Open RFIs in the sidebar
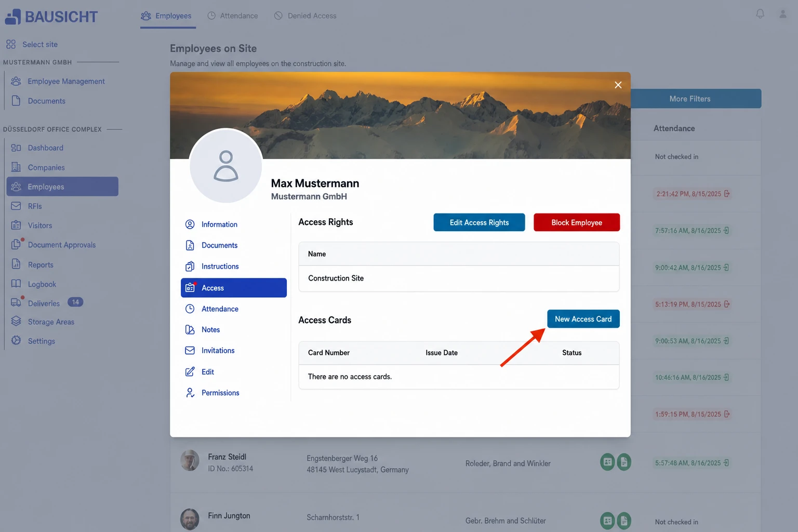798x532 pixels. click(x=26, y=206)
